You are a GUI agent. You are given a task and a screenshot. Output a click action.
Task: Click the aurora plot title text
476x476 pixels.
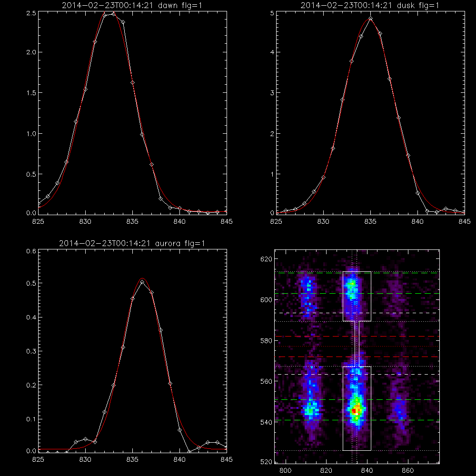pyautogui.click(x=132, y=243)
